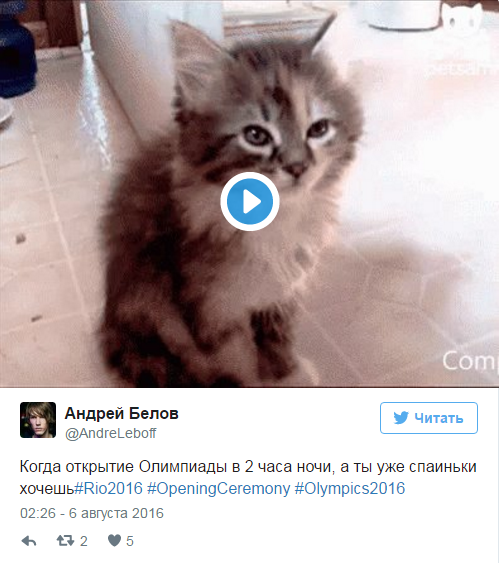Click the Twitter bird icon in Читать button
Screen dimensions: 499x563
click(401, 418)
